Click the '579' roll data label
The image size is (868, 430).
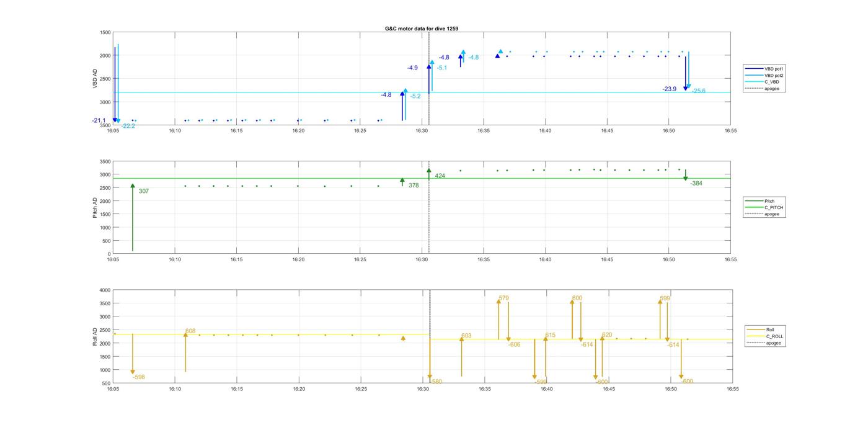pos(503,298)
